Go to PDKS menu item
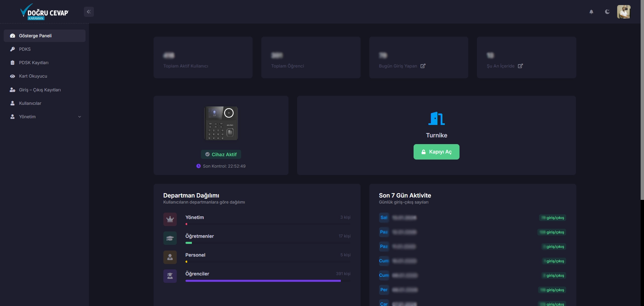Viewport: 644px width, 306px height. click(x=25, y=49)
